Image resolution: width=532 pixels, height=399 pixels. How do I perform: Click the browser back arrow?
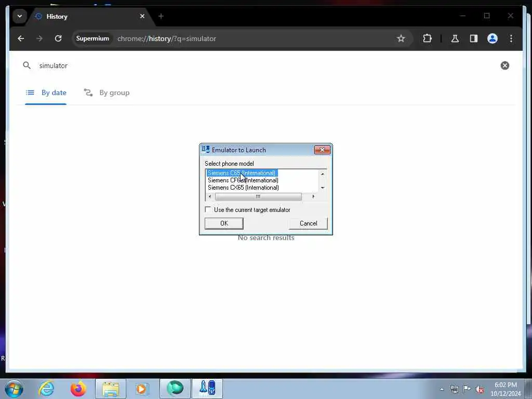pos(21,38)
